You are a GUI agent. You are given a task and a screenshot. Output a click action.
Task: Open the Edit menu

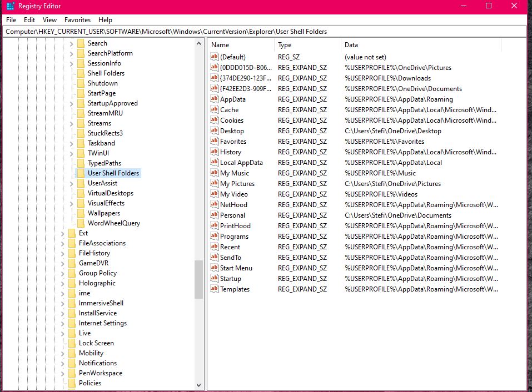(29, 19)
